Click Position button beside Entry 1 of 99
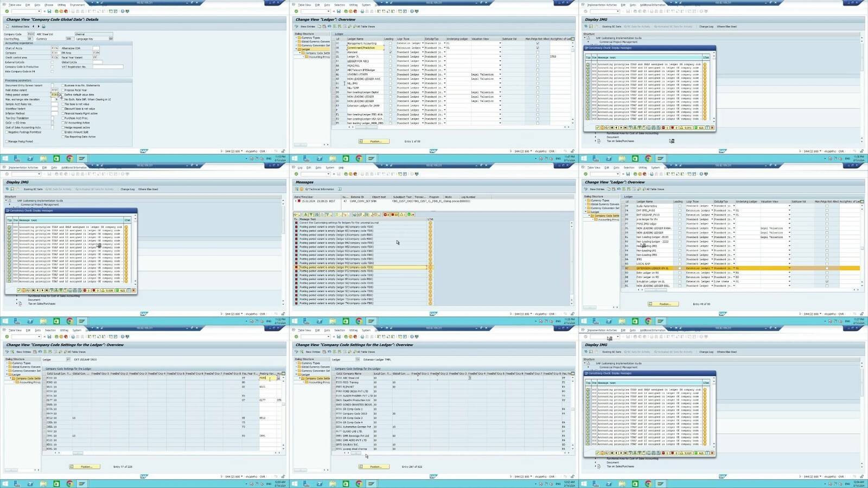Screen dimensions: 868x488 [374, 141]
